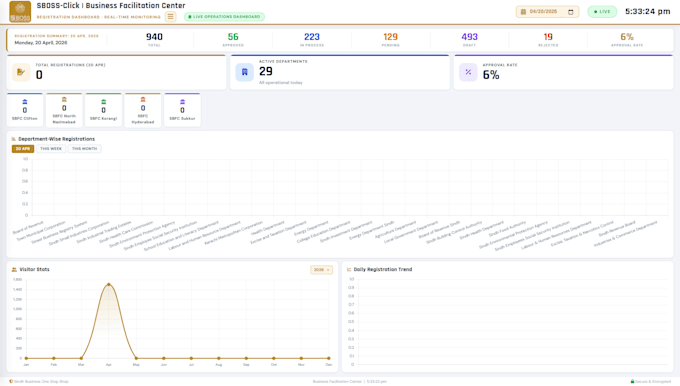Click the May data point on Visitor Stats
The width and height of the screenshot is (680, 386).
[x=136, y=358]
